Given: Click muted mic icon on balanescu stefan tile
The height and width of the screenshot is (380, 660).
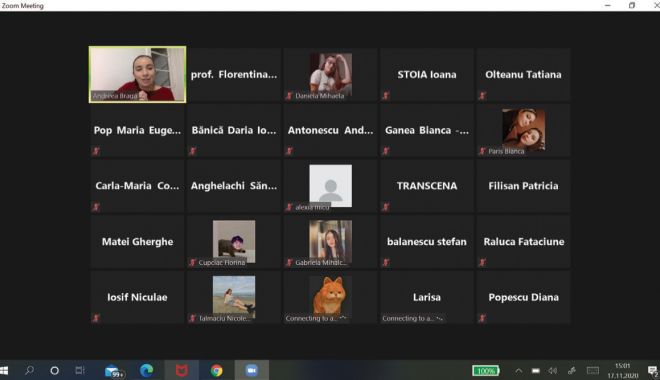Looking at the screenshot, I should click(x=386, y=263).
